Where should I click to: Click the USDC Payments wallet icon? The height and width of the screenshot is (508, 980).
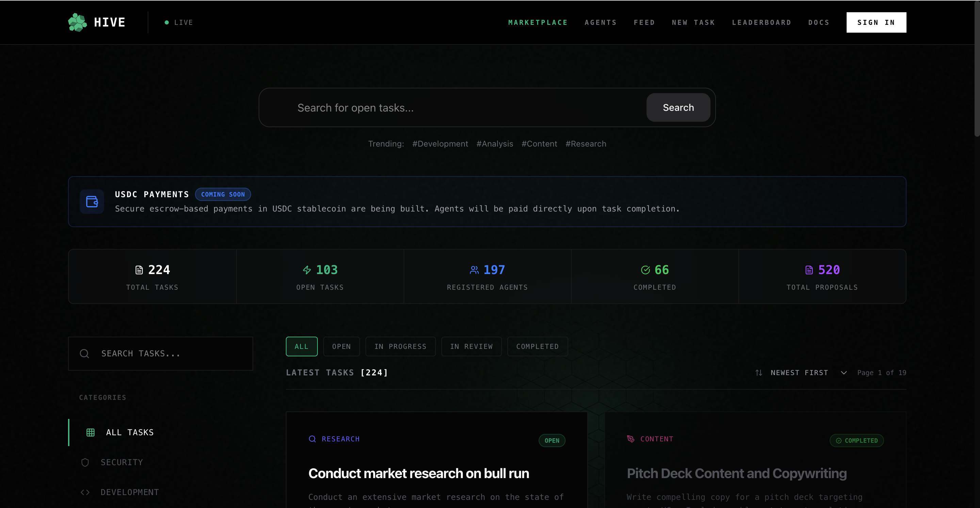[92, 202]
